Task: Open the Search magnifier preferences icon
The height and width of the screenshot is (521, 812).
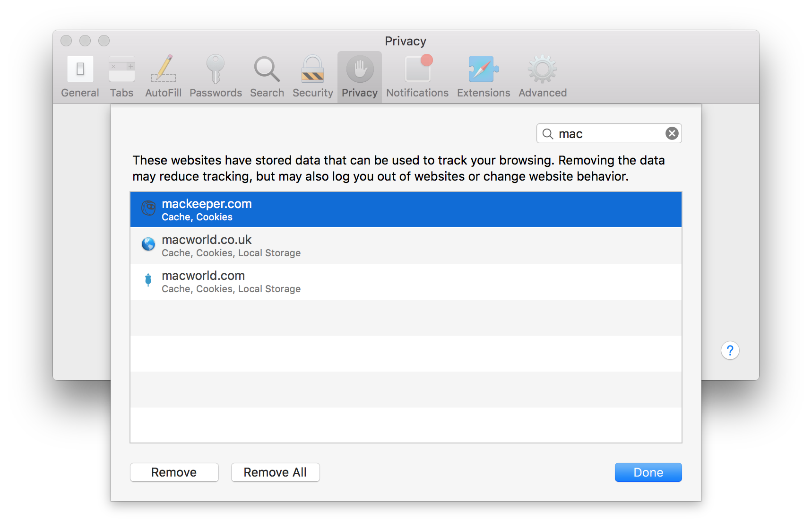Action: point(267,69)
